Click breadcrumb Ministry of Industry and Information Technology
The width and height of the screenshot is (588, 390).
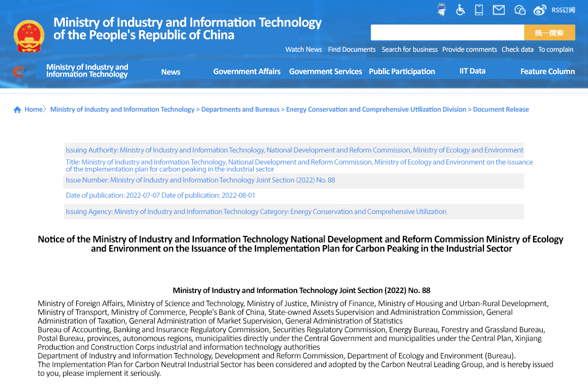[122, 109]
